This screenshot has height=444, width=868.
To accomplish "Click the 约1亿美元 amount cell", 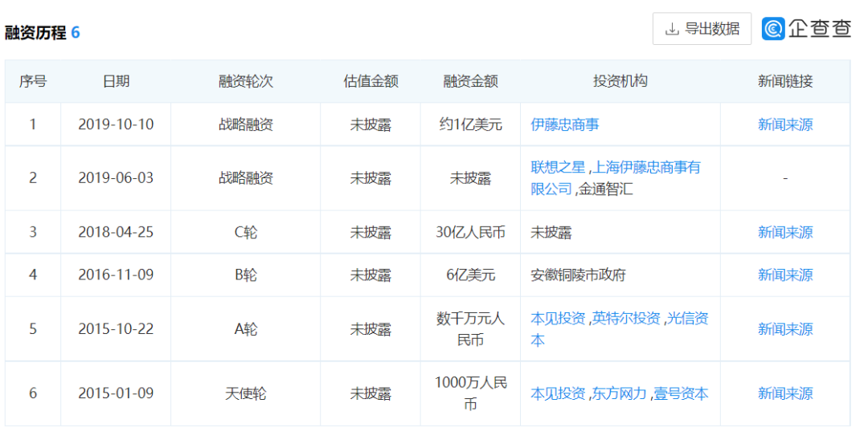I will (470, 124).
